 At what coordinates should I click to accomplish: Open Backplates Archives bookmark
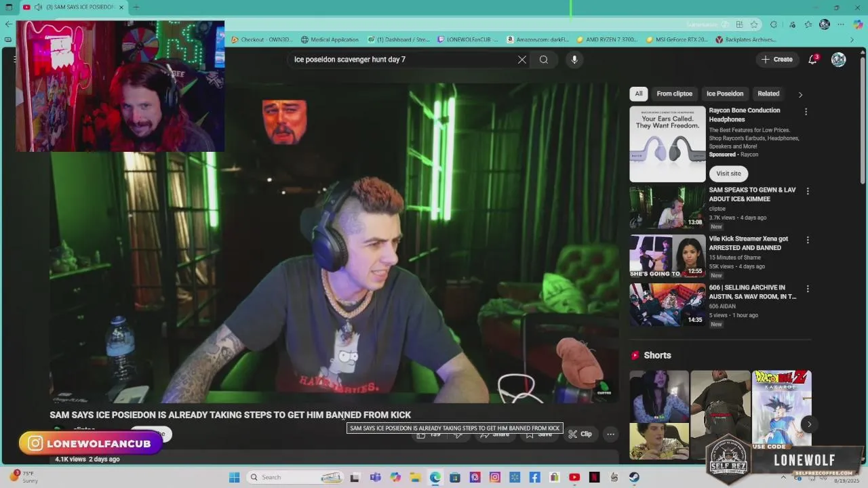pyautogui.click(x=746, y=40)
